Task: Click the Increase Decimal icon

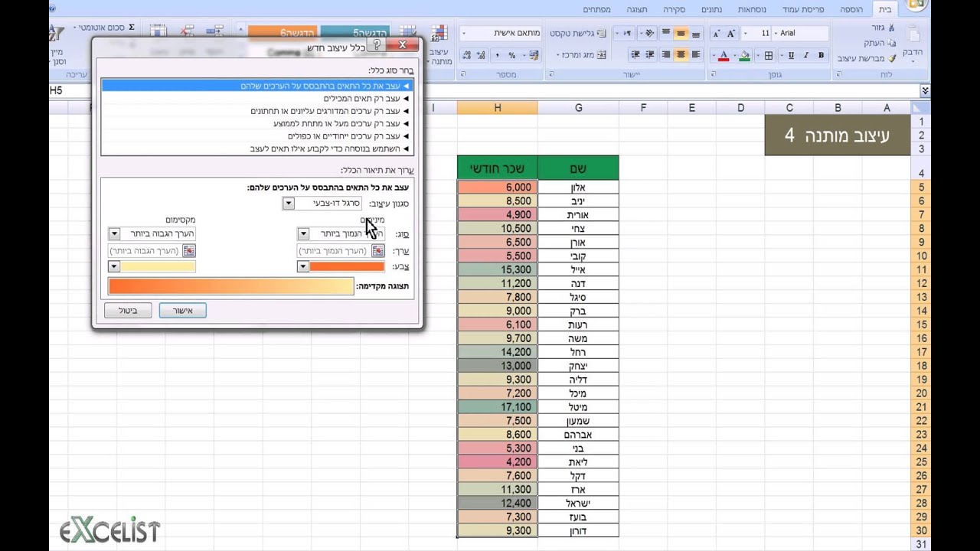Action: 481,55
